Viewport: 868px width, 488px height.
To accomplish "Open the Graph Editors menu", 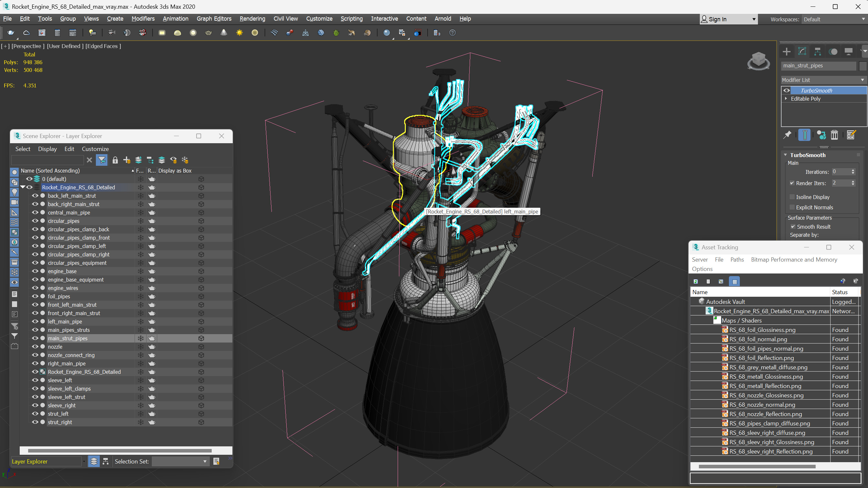I will coord(214,19).
